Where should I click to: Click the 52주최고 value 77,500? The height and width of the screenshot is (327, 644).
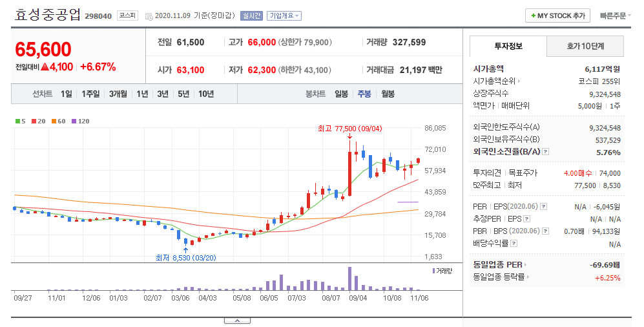pos(585,185)
